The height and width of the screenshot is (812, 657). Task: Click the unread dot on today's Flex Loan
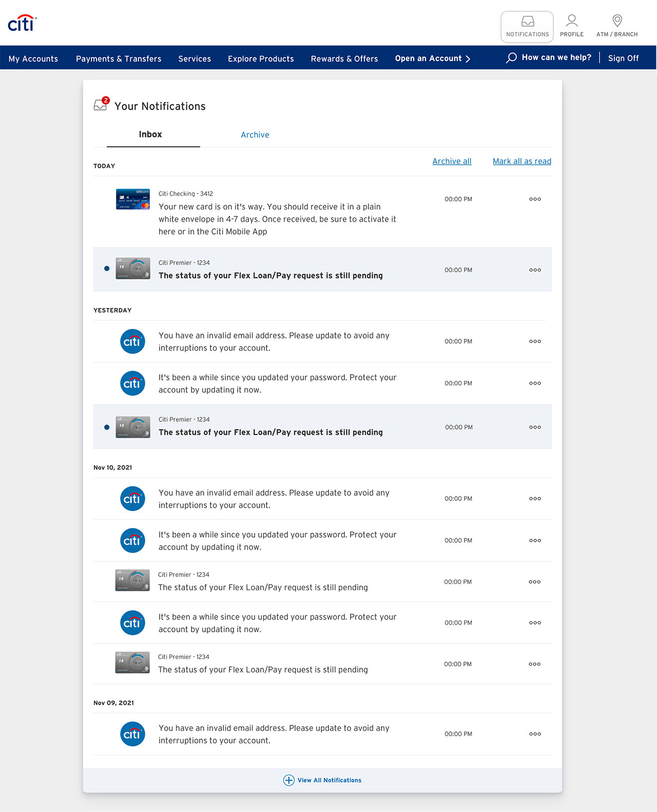tap(107, 268)
